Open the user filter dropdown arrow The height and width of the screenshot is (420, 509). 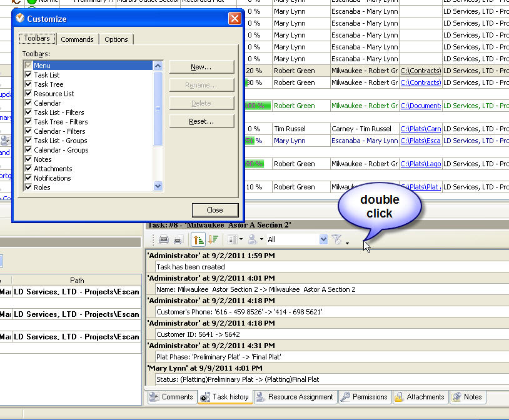tap(260, 239)
